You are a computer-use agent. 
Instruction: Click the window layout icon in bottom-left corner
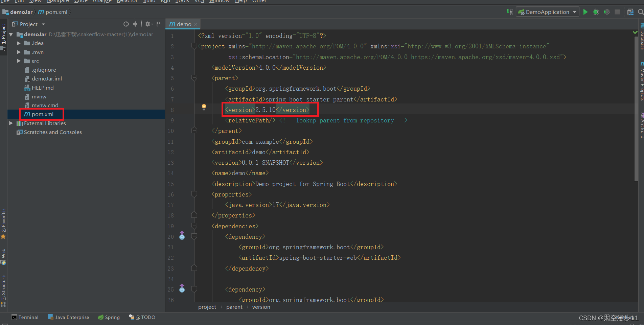(5, 324)
